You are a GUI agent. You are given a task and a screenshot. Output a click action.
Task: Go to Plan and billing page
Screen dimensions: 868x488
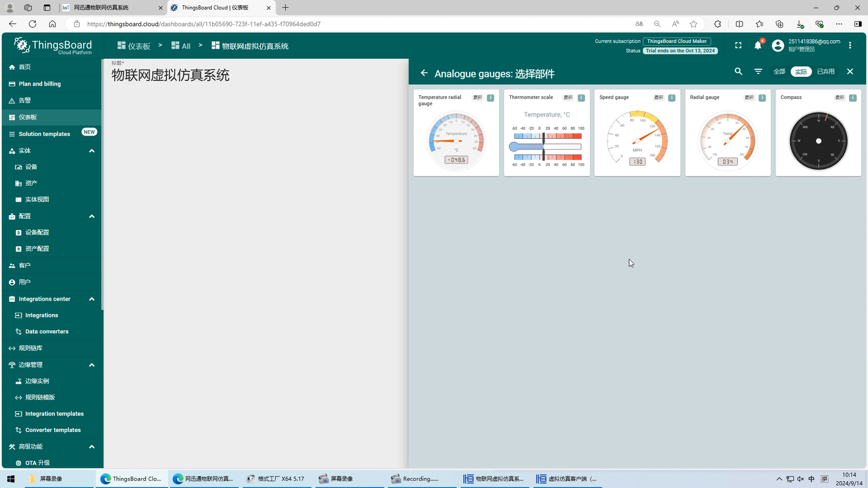[39, 84]
